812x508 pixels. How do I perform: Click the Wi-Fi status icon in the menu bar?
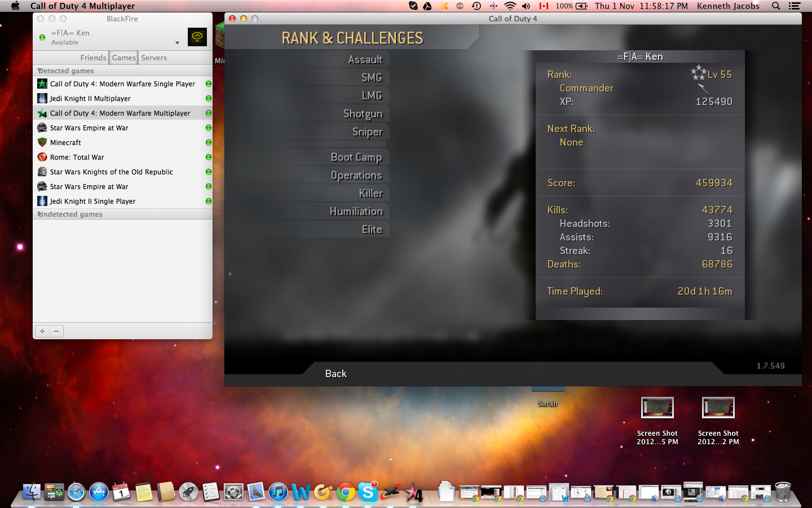point(510,6)
